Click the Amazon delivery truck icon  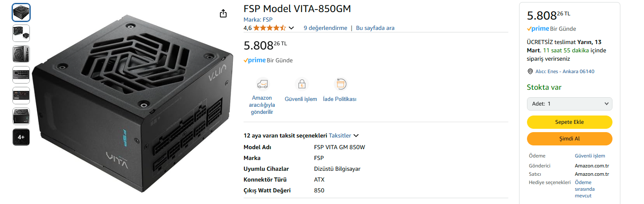[x=262, y=84]
